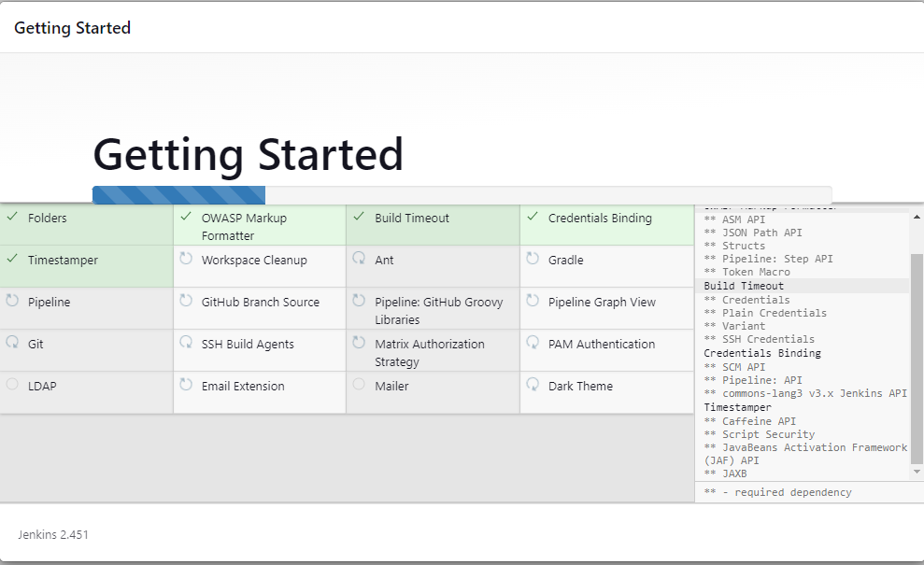The width and height of the screenshot is (924, 565).
Task: Click the spinner icon beside Pipeline
Action: (x=12, y=301)
